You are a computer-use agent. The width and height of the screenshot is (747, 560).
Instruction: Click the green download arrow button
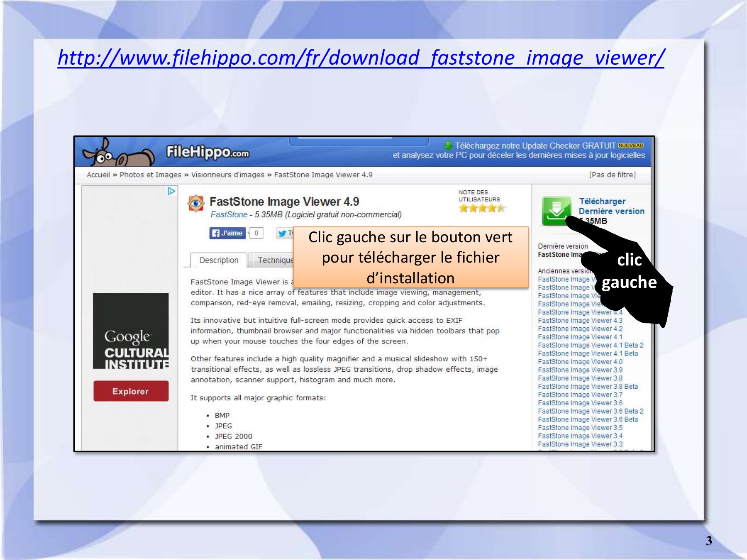pyautogui.click(x=556, y=211)
